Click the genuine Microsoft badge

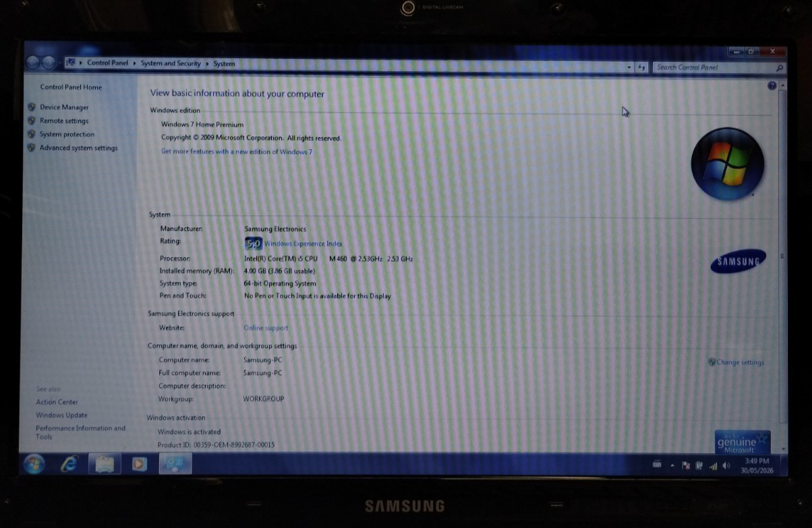(743, 442)
